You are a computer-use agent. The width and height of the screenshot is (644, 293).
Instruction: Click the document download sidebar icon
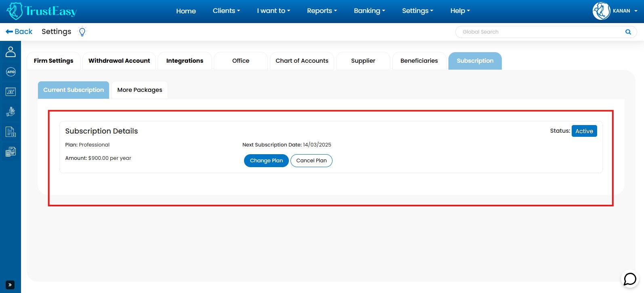[11, 132]
